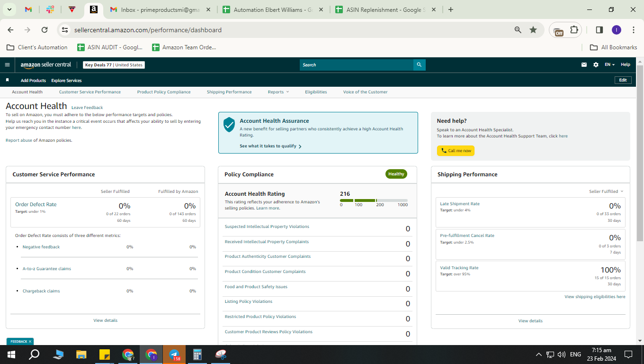Open Windows taskbar search
This screenshot has width=644, height=364.
click(34, 355)
